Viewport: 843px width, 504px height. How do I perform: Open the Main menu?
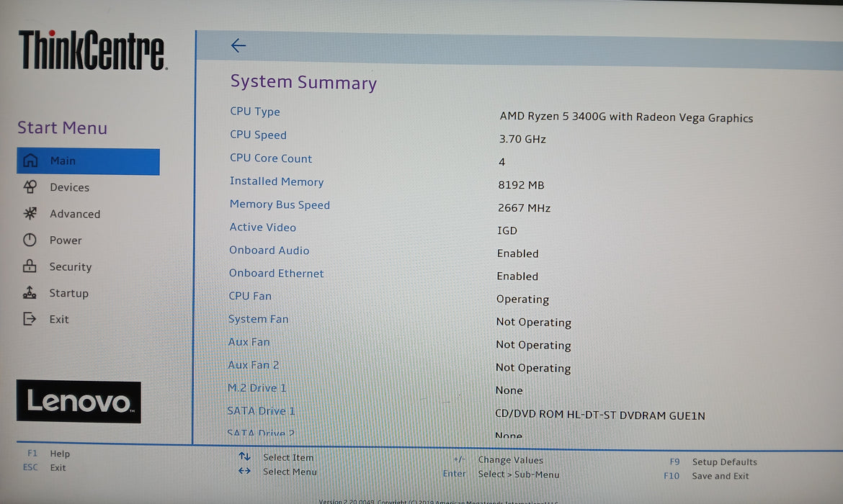(x=88, y=161)
